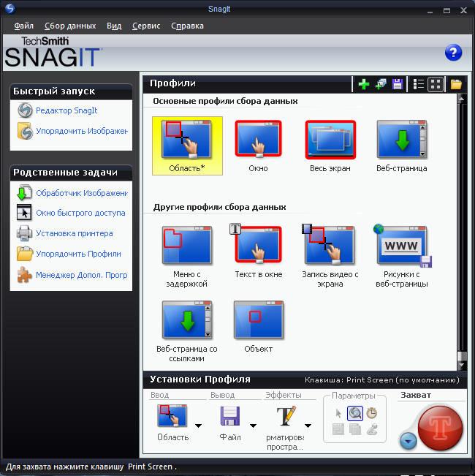Image resolution: width=475 pixels, height=476 pixels.
Task: Choose Запись видео с экрана profile
Action: pyautogui.click(x=330, y=257)
